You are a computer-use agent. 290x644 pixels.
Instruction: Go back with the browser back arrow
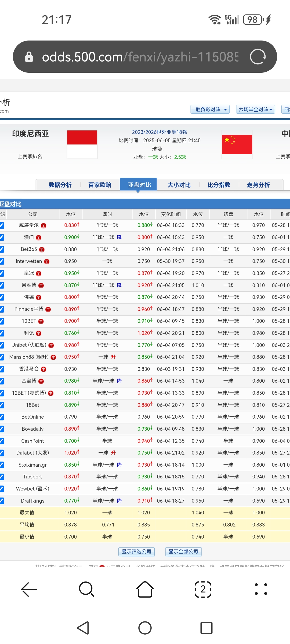[29, 590]
